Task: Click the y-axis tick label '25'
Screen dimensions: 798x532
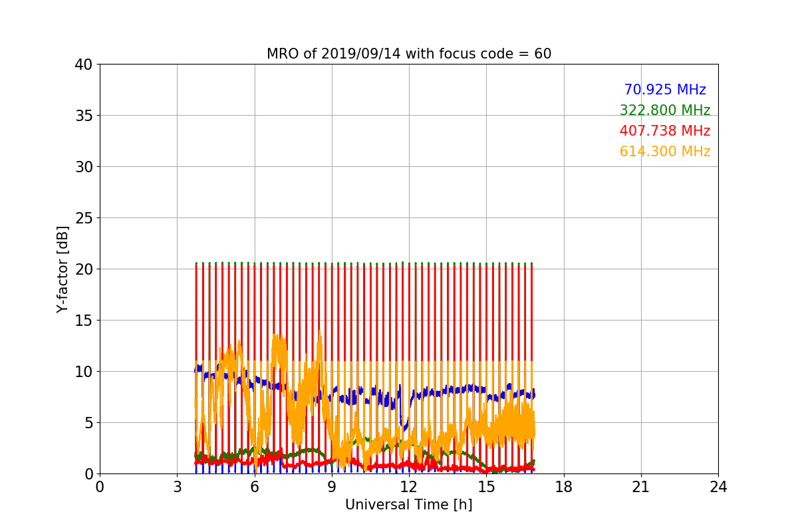Action: pos(84,218)
